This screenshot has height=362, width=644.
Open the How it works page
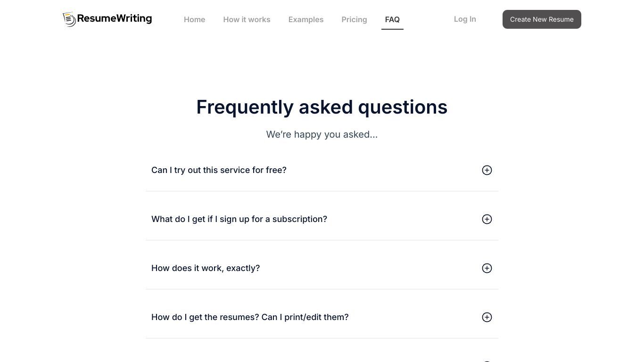pos(247,19)
